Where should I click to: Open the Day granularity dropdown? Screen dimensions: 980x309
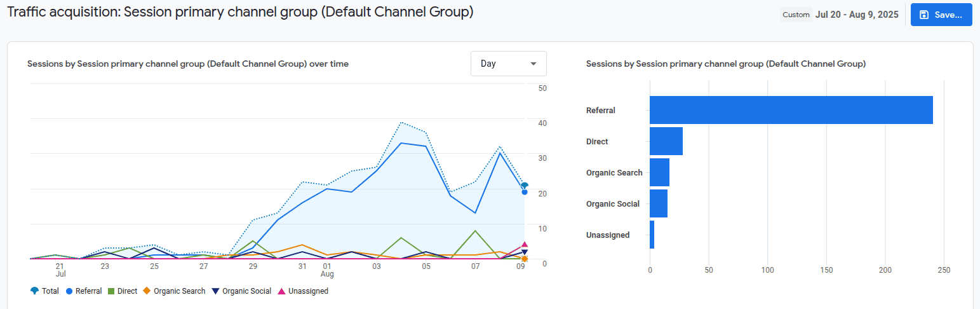(508, 64)
